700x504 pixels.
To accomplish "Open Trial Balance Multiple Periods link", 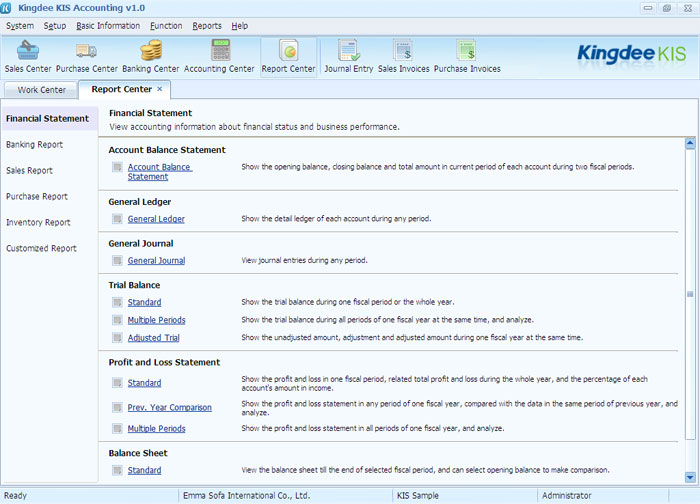I will (x=156, y=320).
